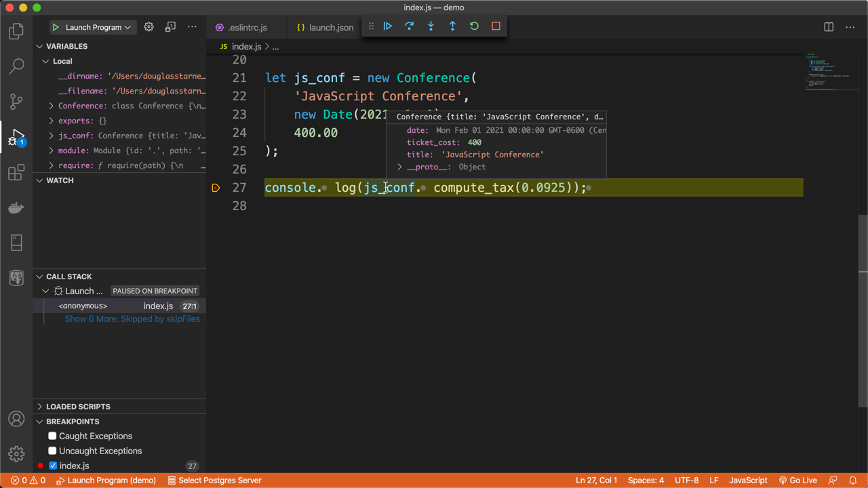Click the Step Into debug icon

pyautogui.click(x=431, y=26)
